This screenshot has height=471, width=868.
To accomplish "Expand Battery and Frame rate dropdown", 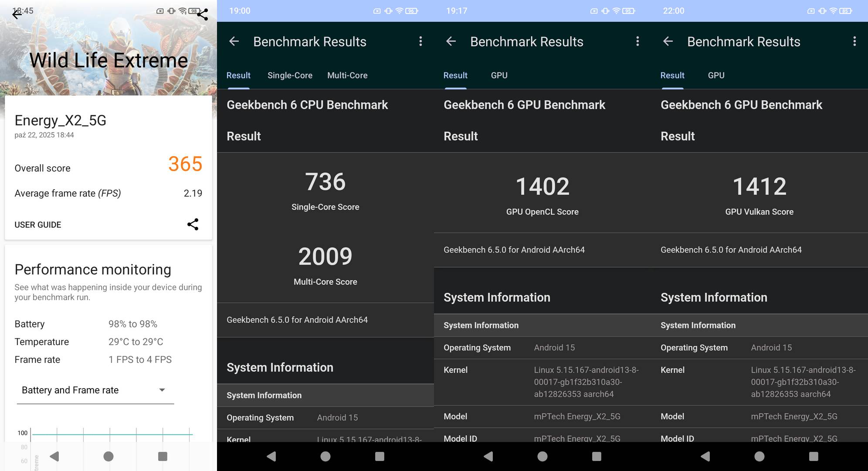I will click(x=95, y=390).
